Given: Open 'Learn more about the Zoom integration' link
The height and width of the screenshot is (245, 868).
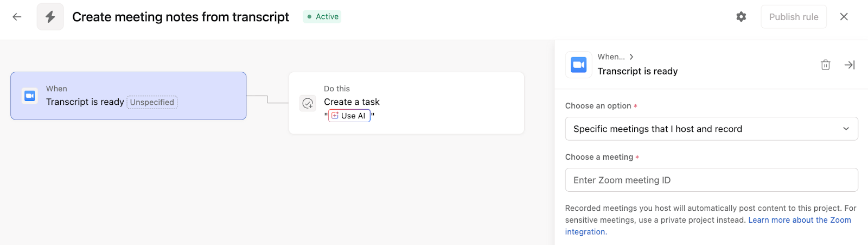Looking at the screenshot, I should click(x=799, y=220).
